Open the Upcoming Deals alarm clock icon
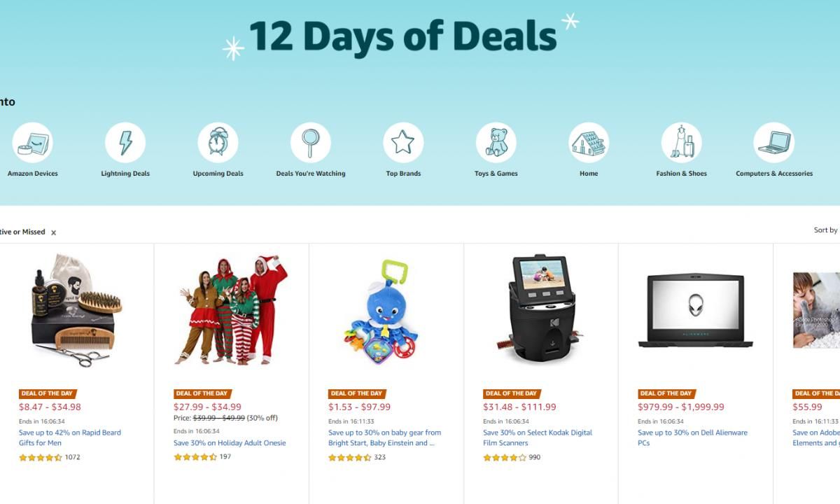 pos(218,143)
